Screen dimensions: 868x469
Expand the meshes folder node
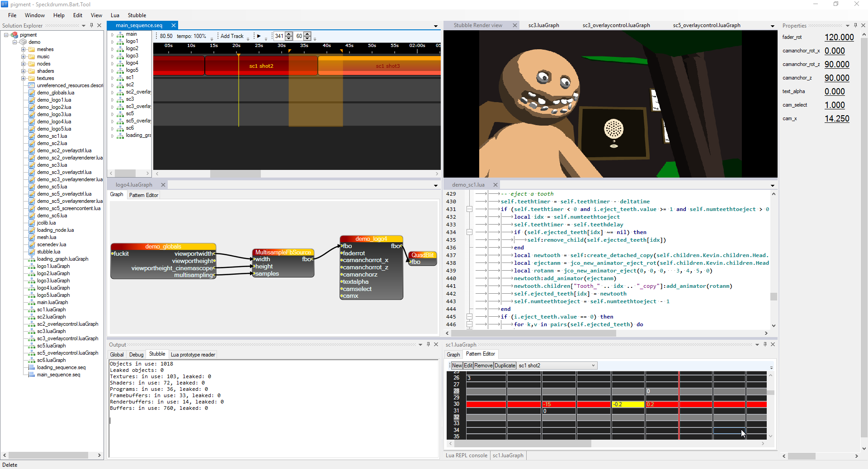pos(23,49)
